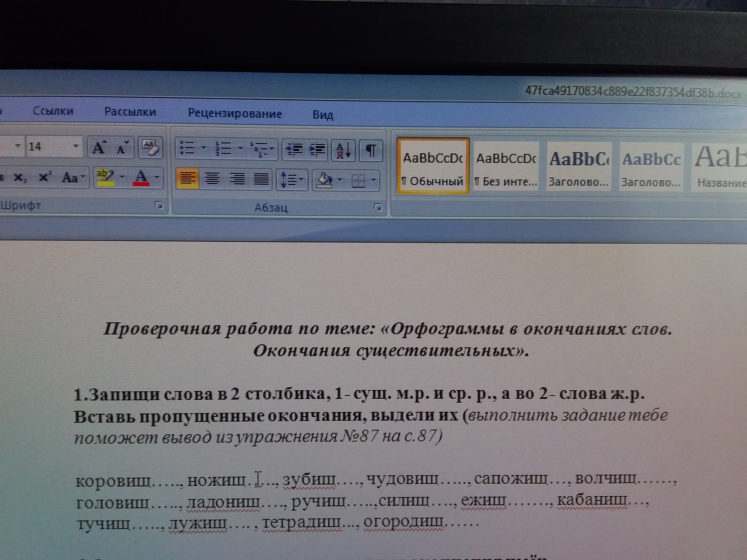Expand the bullet list style dropdown

pyautogui.click(x=204, y=148)
